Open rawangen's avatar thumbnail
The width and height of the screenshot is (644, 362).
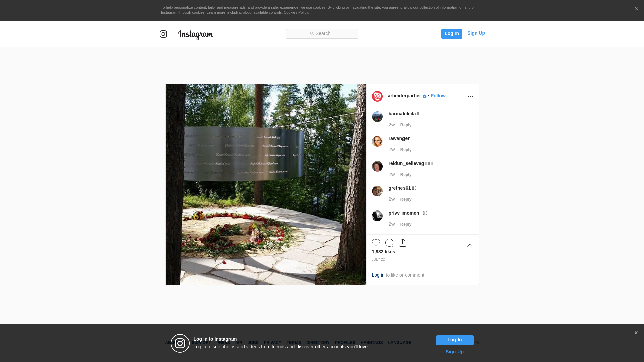(377, 141)
